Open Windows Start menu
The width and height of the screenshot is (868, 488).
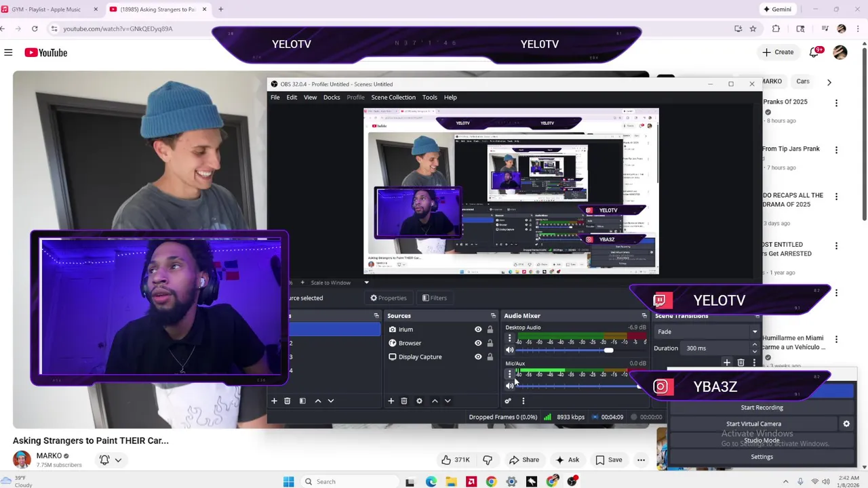click(288, 481)
